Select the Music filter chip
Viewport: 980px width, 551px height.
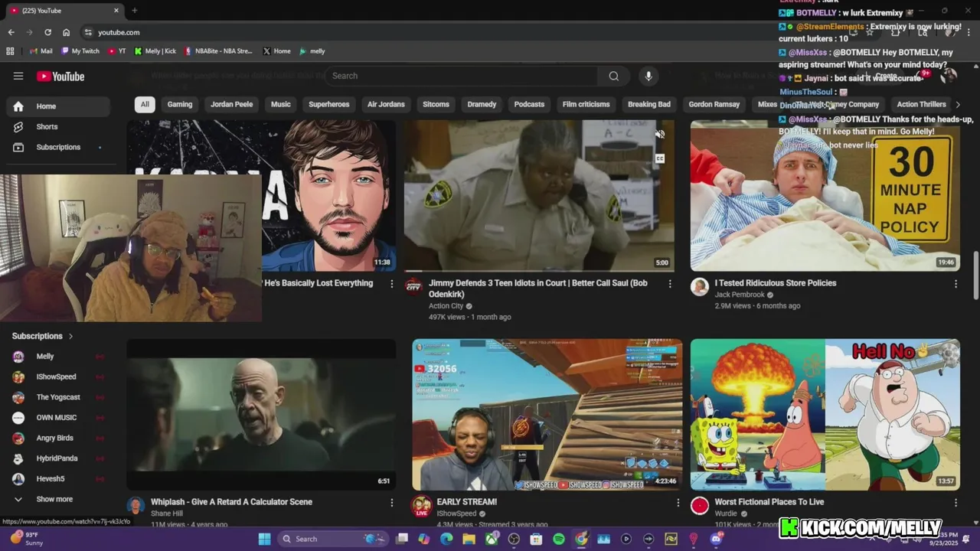(x=281, y=104)
